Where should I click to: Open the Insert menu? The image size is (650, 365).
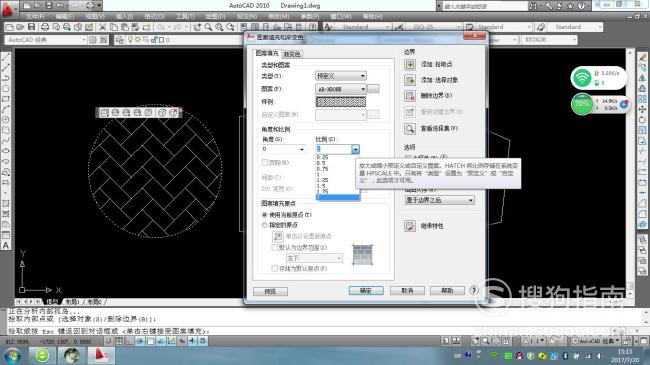124,17
